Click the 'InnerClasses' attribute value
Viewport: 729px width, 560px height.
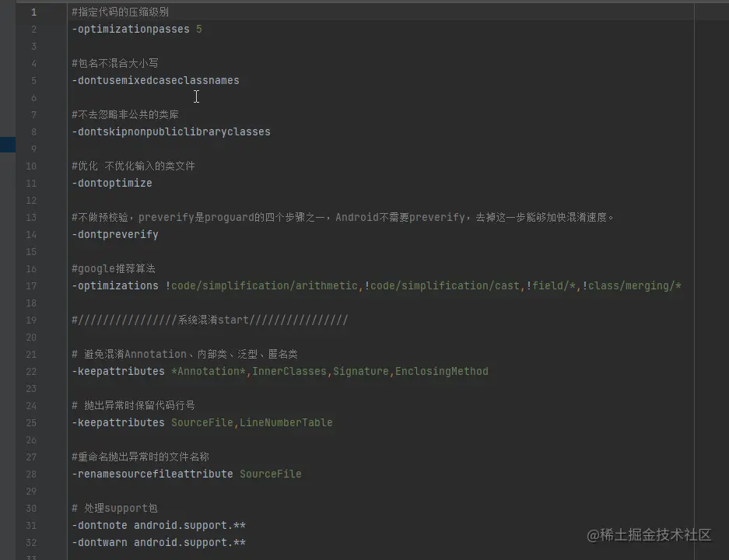coord(289,371)
